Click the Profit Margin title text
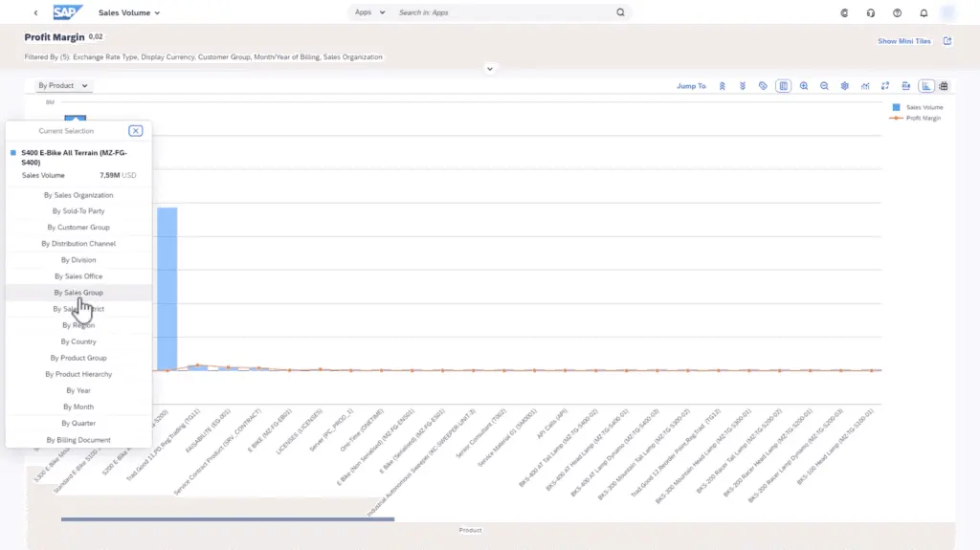Image resolution: width=980 pixels, height=550 pixels. pyautogui.click(x=55, y=37)
